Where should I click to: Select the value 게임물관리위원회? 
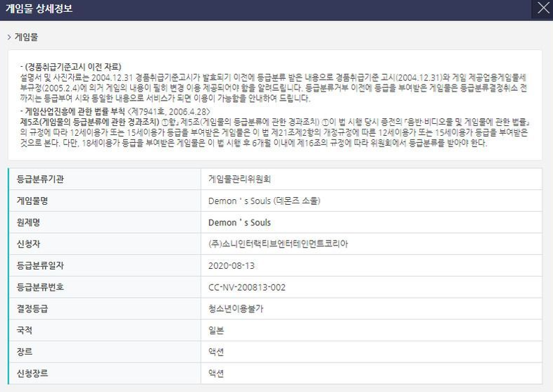pyautogui.click(x=239, y=179)
